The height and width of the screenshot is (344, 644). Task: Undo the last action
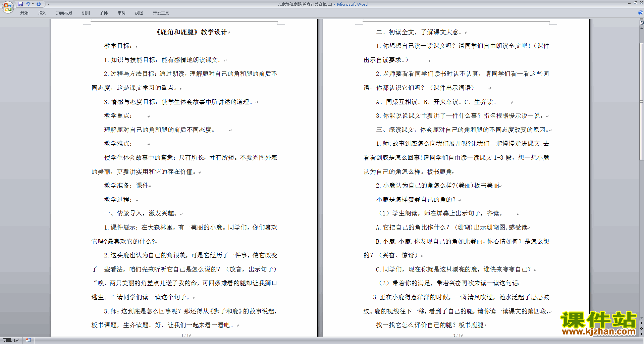(x=28, y=4)
